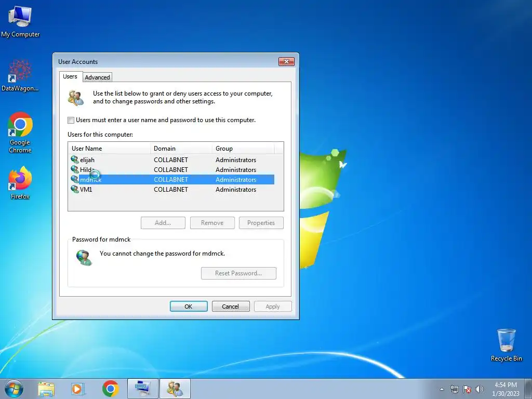Open Chrome from the taskbar
The height and width of the screenshot is (399, 532).
coord(110,389)
